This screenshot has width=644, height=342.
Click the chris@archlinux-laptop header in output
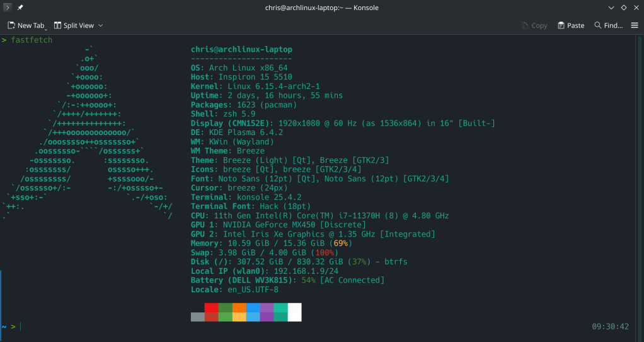click(241, 49)
